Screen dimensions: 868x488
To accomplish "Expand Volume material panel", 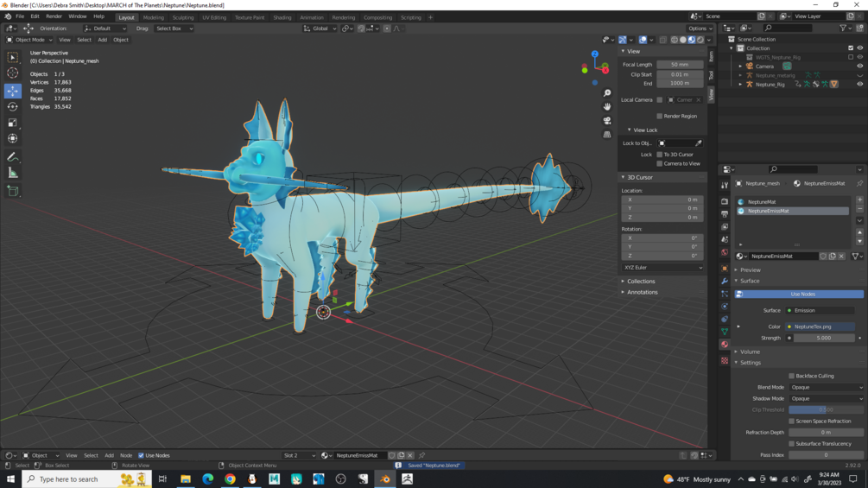I will pyautogui.click(x=750, y=352).
